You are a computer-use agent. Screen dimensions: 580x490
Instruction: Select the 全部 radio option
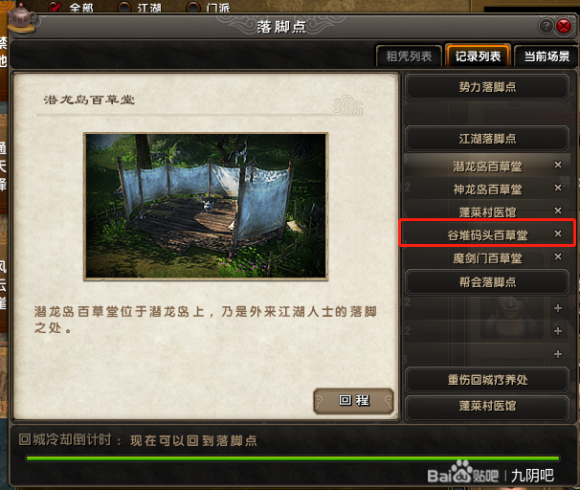point(55,7)
